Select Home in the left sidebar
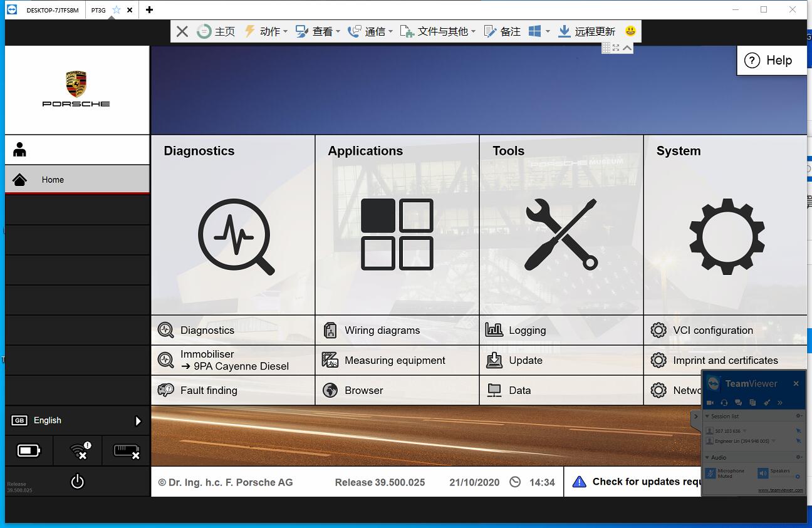This screenshot has height=528, width=812. click(x=77, y=180)
